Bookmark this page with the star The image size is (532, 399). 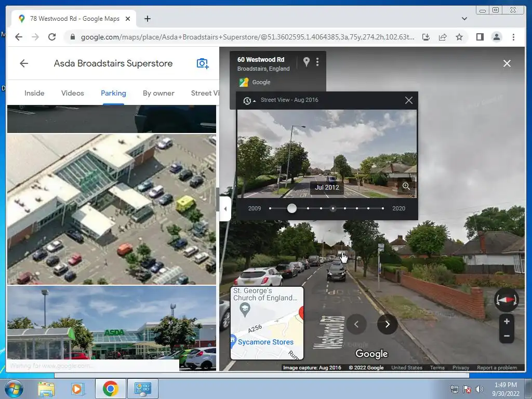point(459,37)
